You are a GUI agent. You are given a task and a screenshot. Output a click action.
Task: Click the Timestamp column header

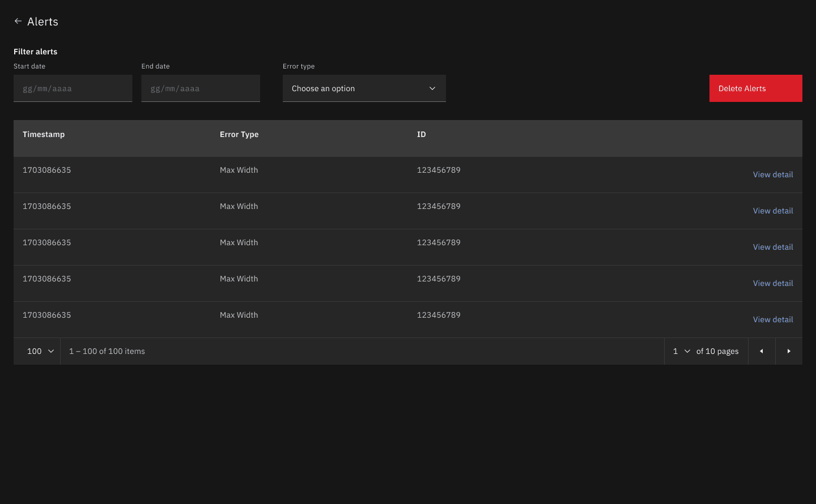(x=44, y=134)
